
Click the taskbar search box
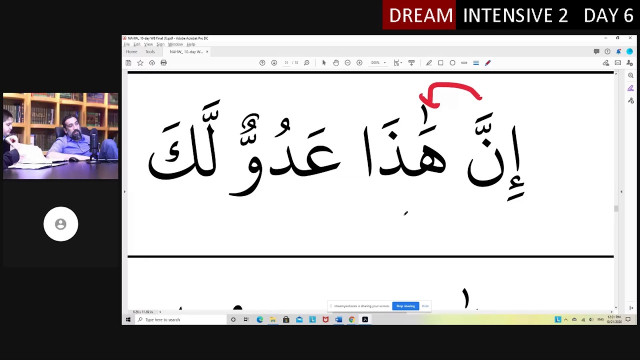pyautogui.click(x=181, y=320)
